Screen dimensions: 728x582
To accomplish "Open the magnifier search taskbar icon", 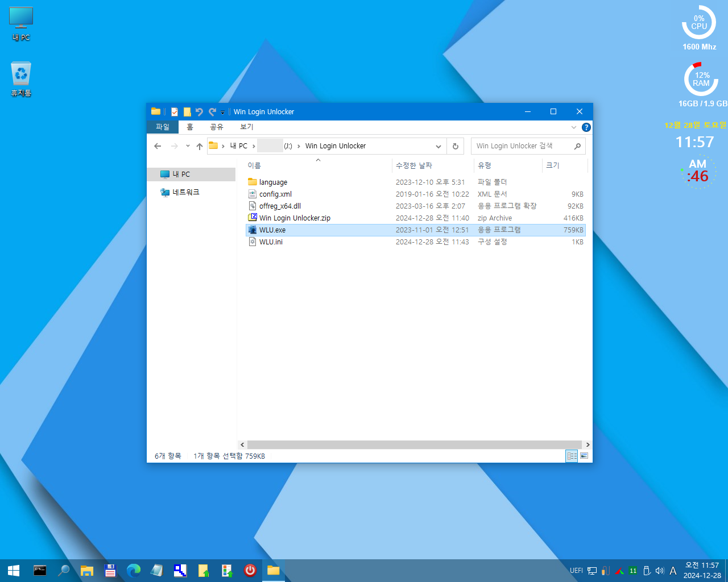I will pyautogui.click(x=64, y=571).
